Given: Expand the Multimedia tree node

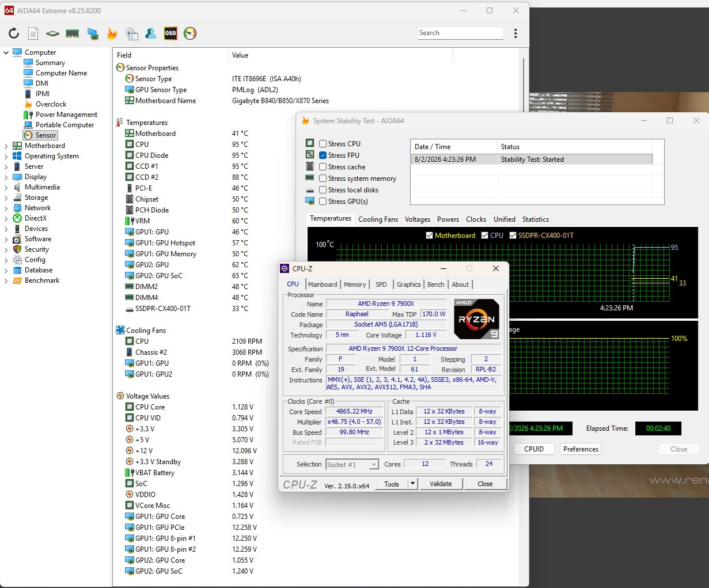Looking at the screenshot, I should pos(6,187).
